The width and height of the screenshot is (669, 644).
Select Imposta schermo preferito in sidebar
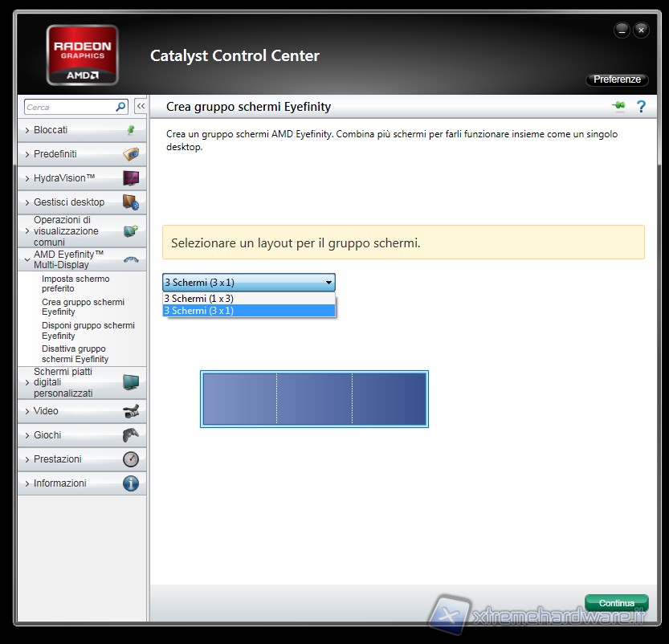[75, 283]
